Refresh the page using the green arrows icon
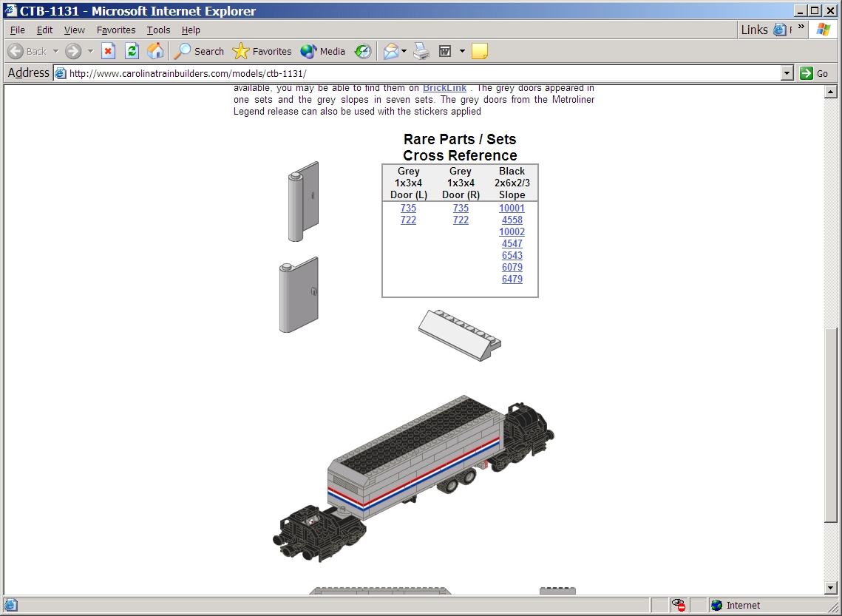Screen dimensions: 842x616 [132, 52]
